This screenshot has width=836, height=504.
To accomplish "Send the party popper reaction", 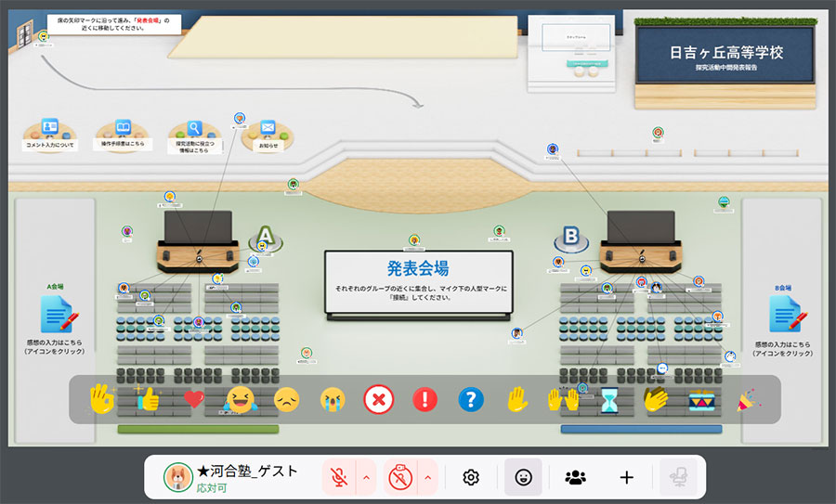I will tap(746, 399).
